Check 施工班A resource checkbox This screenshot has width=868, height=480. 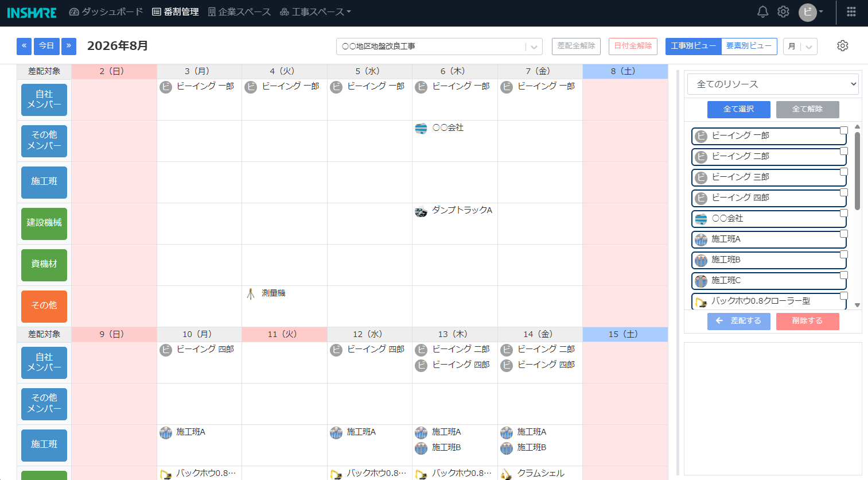click(844, 234)
